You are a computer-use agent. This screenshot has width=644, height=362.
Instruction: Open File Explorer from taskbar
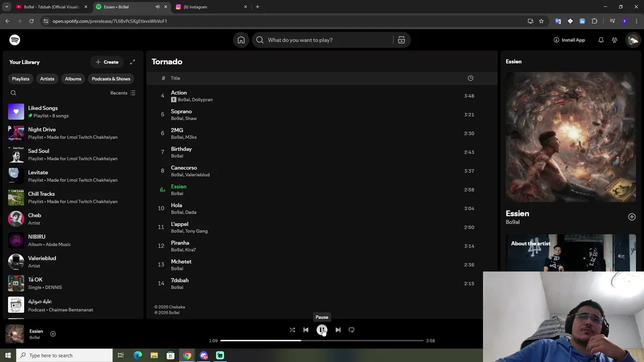154,355
